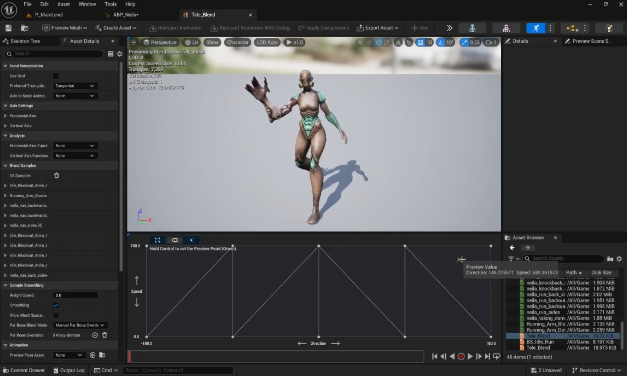Switch to Skeletal Mesh editor mode icon
The image size is (627, 376).
coord(506,28)
